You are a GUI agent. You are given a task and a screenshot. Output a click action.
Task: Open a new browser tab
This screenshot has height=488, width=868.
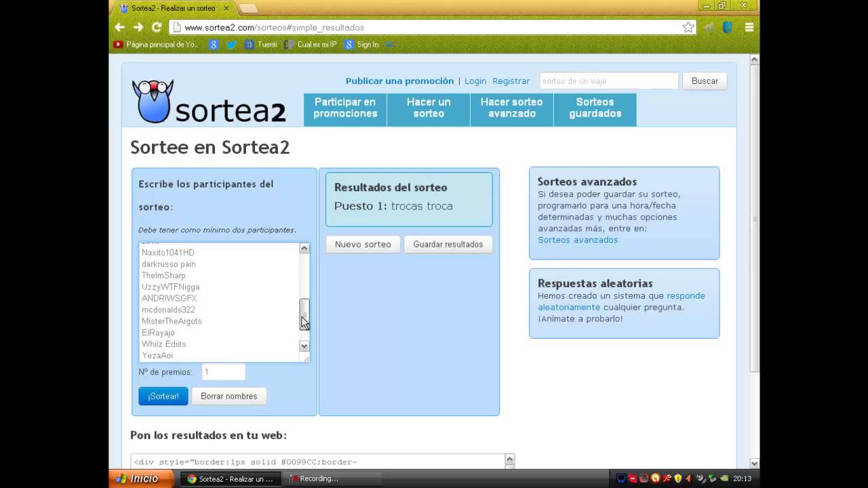[x=248, y=8]
